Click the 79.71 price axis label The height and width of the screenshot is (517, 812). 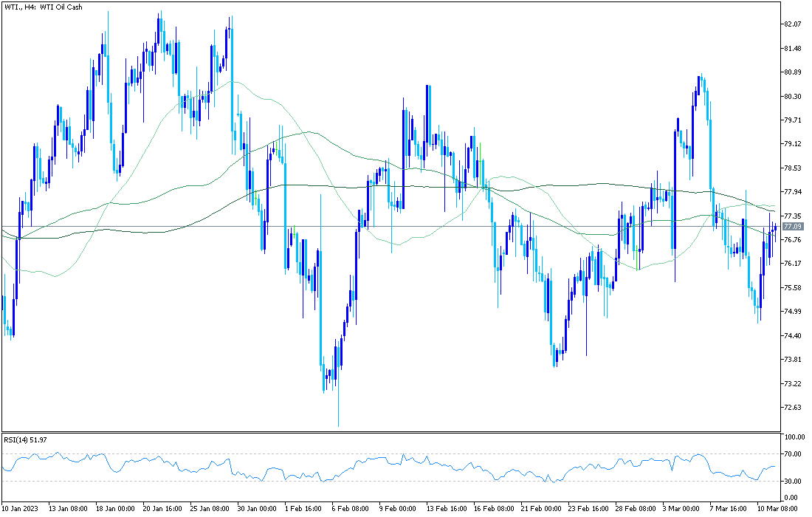793,120
